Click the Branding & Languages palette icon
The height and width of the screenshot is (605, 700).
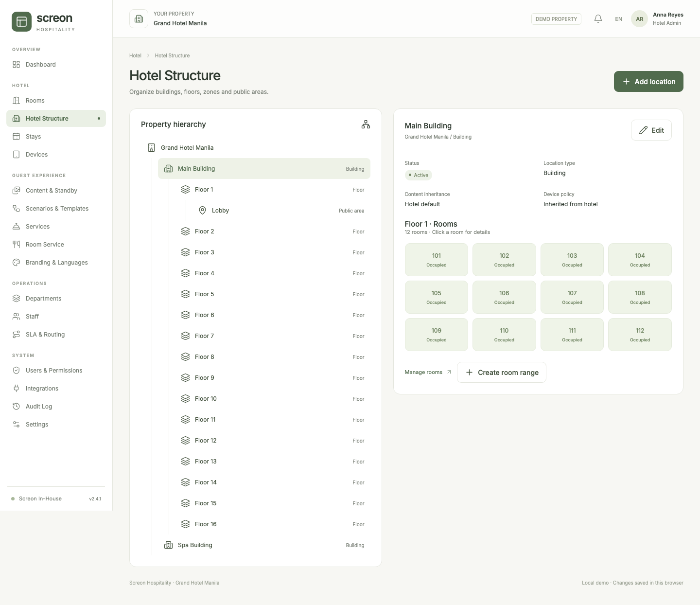point(17,263)
